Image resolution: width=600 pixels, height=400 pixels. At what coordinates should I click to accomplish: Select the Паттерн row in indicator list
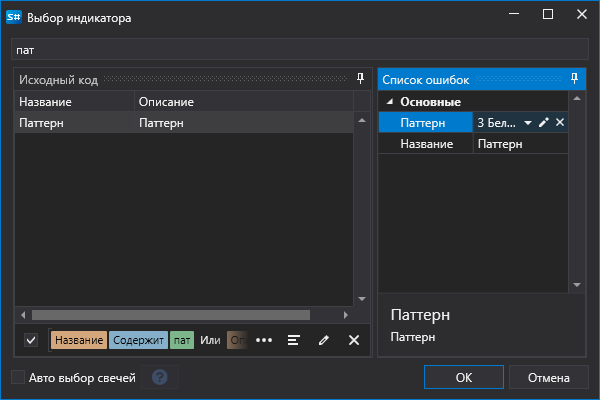[x=184, y=123]
